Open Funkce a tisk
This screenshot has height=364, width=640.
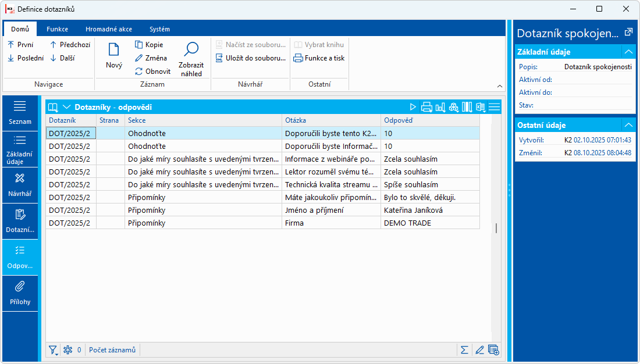[319, 58]
